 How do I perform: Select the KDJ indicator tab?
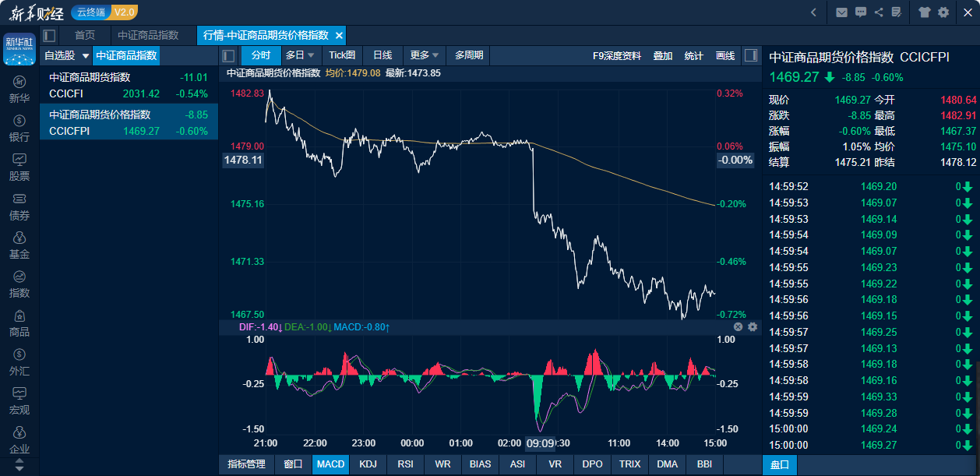[x=368, y=464]
